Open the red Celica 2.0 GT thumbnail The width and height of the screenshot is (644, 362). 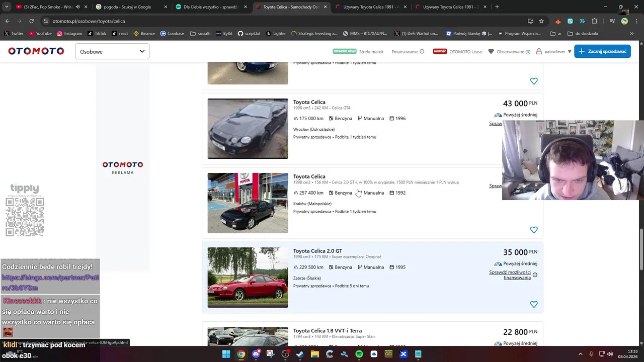point(248,278)
